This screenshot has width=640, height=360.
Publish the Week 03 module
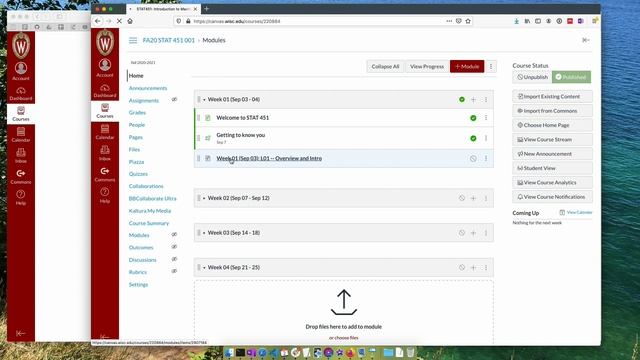[x=462, y=233]
